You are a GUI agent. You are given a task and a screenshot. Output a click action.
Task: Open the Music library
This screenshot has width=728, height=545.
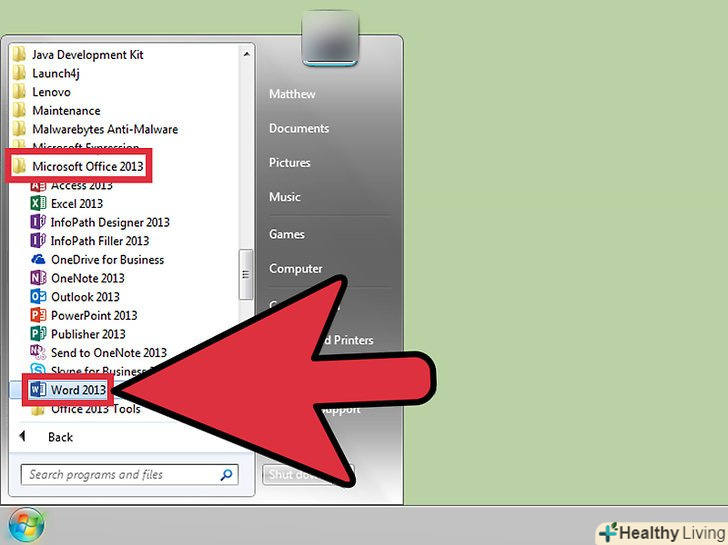click(285, 197)
